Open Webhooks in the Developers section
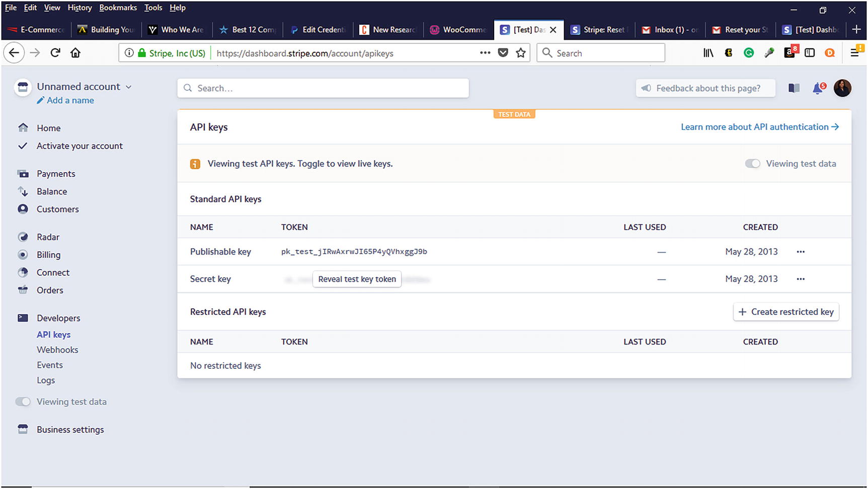The height and width of the screenshot is (489, 868). tap(57, 350)
